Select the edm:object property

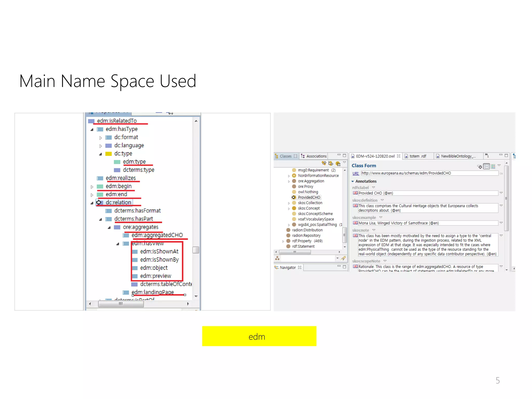point(154,268)
